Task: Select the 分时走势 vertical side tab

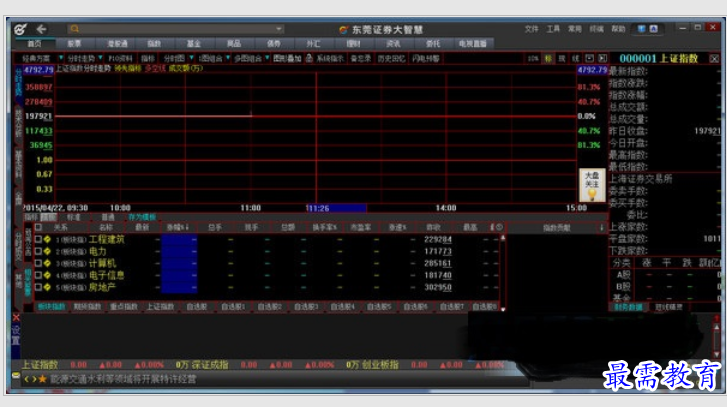Action: click(19, 83)
